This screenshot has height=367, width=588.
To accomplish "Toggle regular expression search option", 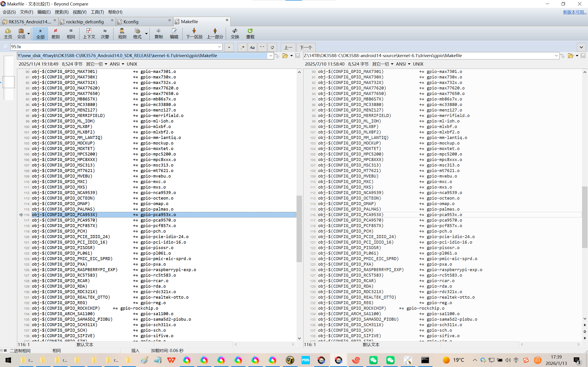I will pos(243,47).
